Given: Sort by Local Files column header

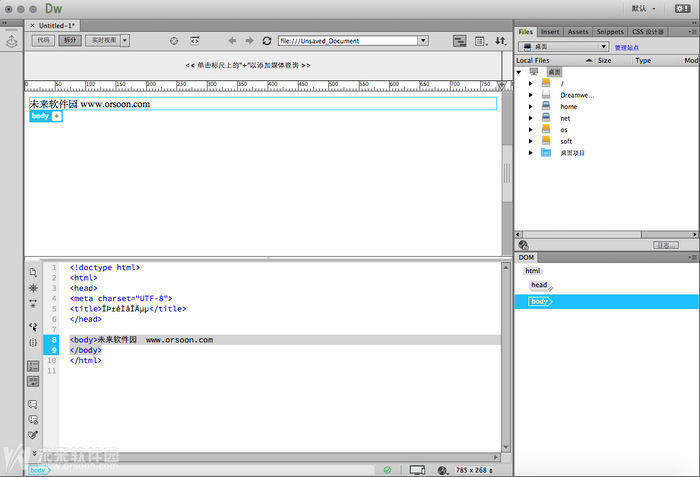Looking at the screenshot, I should tap(554, 60).
